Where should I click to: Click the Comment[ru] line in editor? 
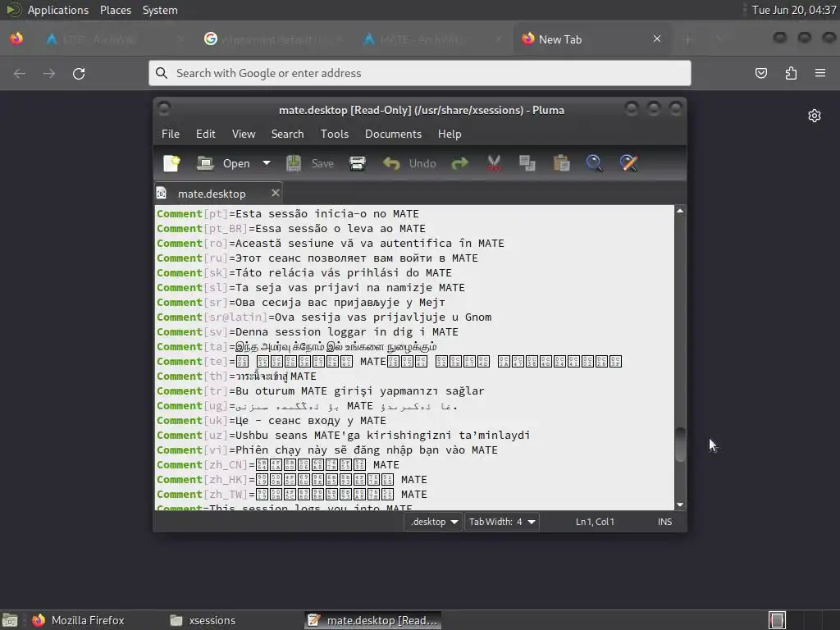(317, 258)
